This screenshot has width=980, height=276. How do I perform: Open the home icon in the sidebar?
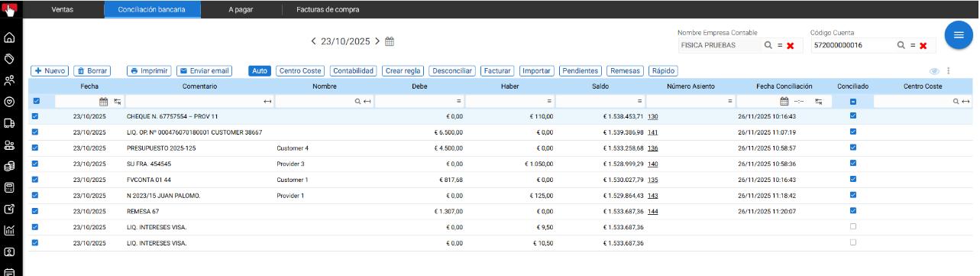[x=10, y=37]
